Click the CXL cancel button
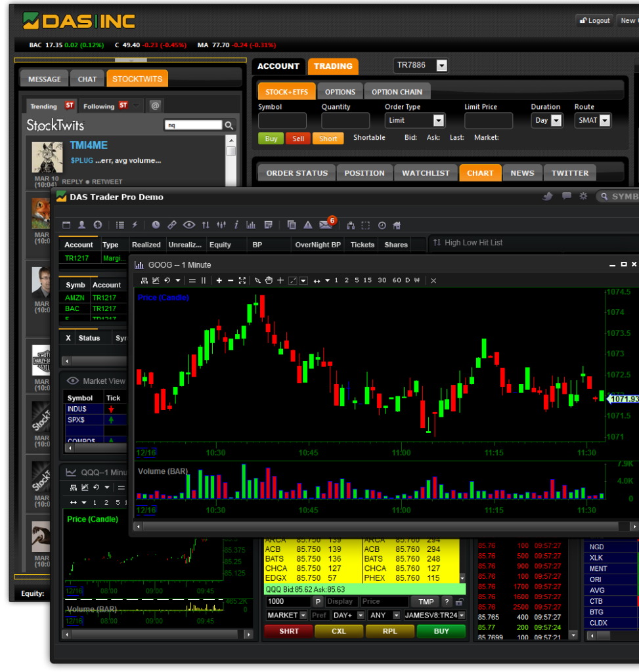This screenshot has height=672, width=639. click(x=339, y=631)
